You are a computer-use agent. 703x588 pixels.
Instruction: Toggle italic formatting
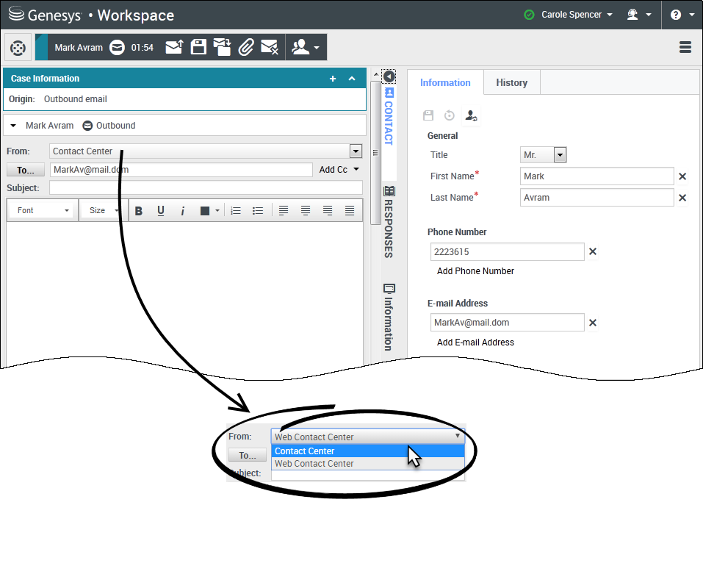[x=183, y=211]
